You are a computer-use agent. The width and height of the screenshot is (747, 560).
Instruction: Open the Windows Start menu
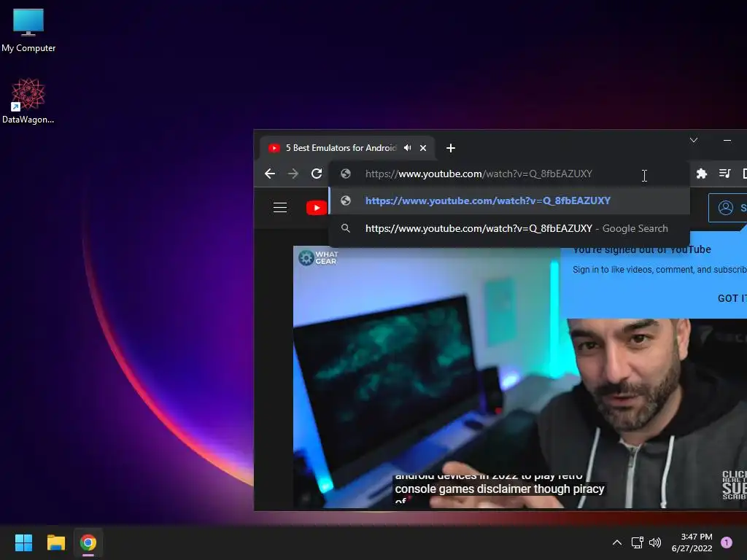(x=23, y=542)
